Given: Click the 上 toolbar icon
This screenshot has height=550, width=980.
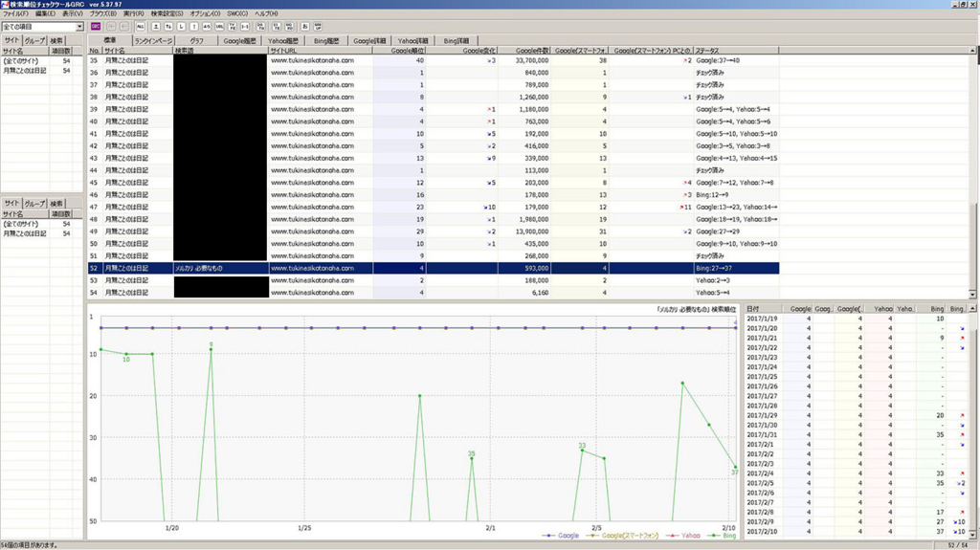Looking at the screenshot, I should (x=156, y=26).
